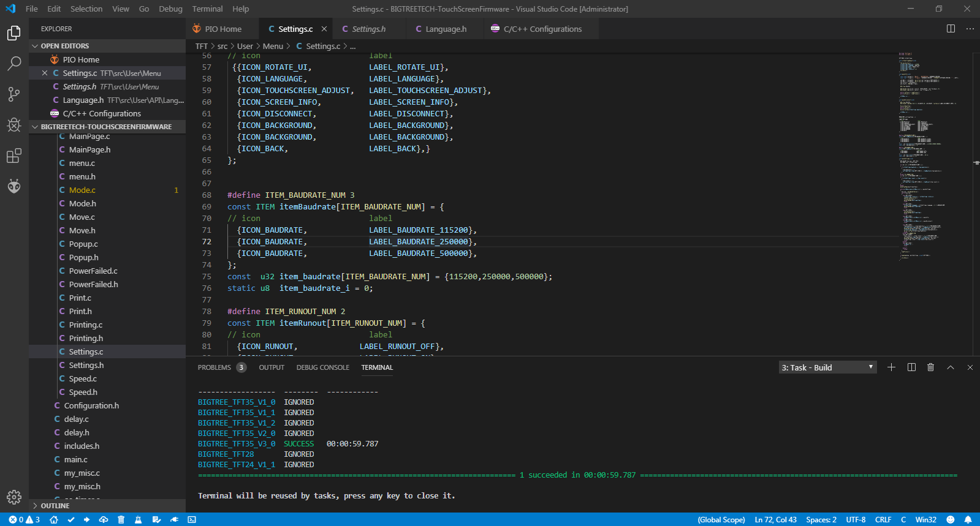Open the Search view in activity bar

(x=13, y=64)
